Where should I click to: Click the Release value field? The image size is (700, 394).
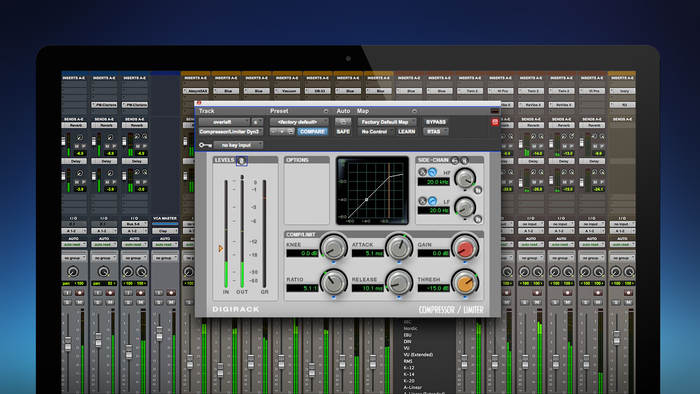[368, 288]
